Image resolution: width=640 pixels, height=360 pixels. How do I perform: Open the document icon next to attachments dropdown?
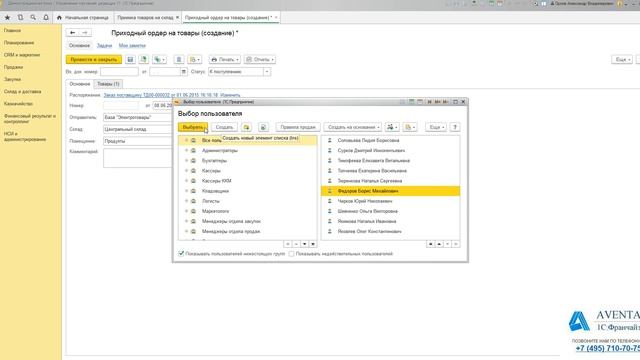pyautogui.click(x=179, y=60)
